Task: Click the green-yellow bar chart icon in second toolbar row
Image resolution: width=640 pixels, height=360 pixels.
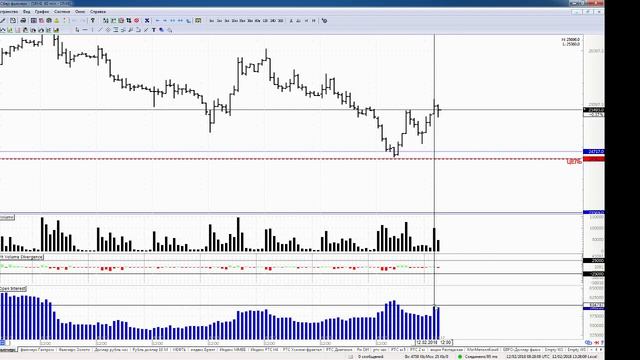Action: (x=56, y=30)
